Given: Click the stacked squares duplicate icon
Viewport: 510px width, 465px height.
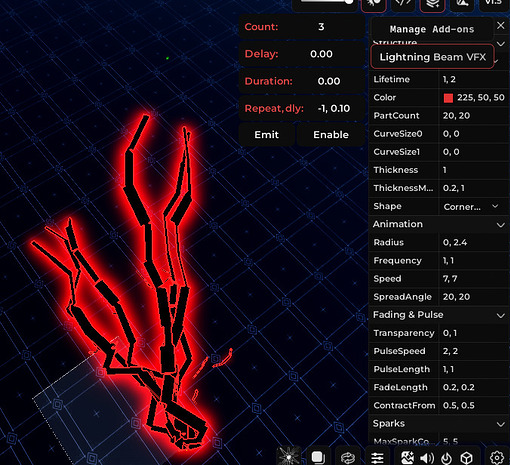Looking at the screenshot, I should click(318, 457).
